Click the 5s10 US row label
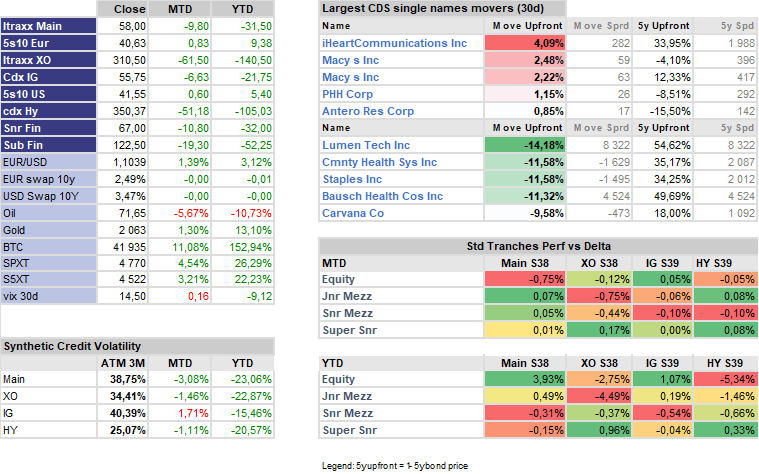 click(x=48, y=94)
